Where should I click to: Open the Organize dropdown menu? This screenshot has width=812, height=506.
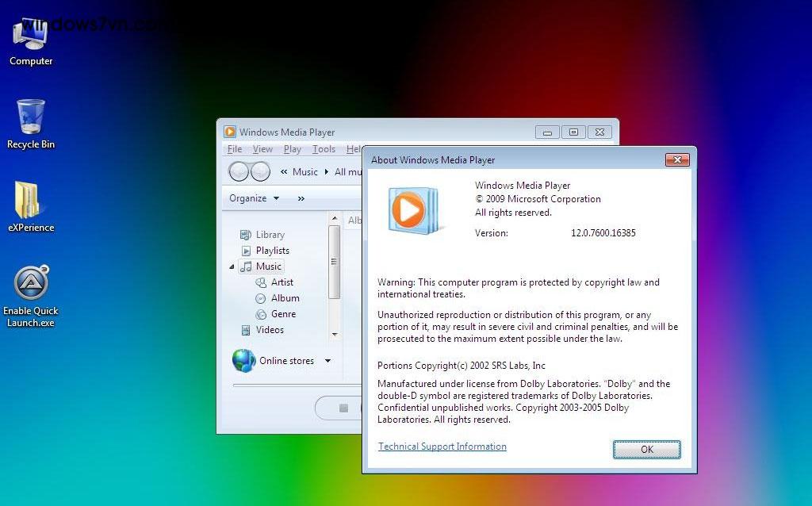254,198
